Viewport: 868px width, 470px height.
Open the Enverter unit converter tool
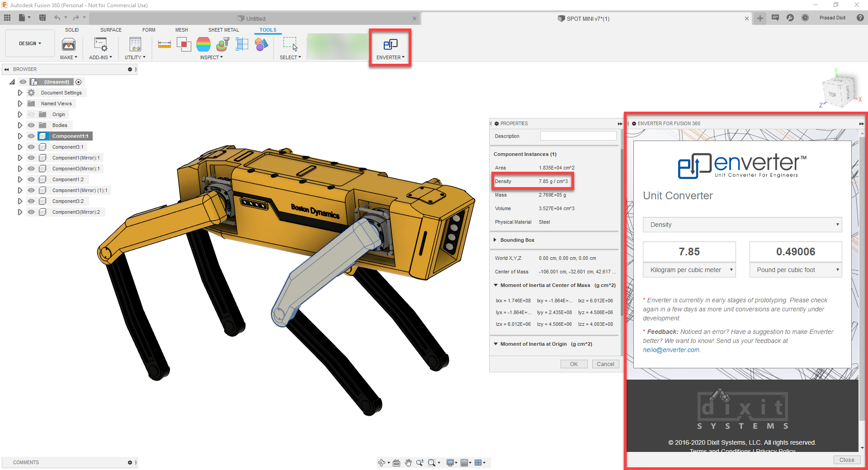coord(390,45)
